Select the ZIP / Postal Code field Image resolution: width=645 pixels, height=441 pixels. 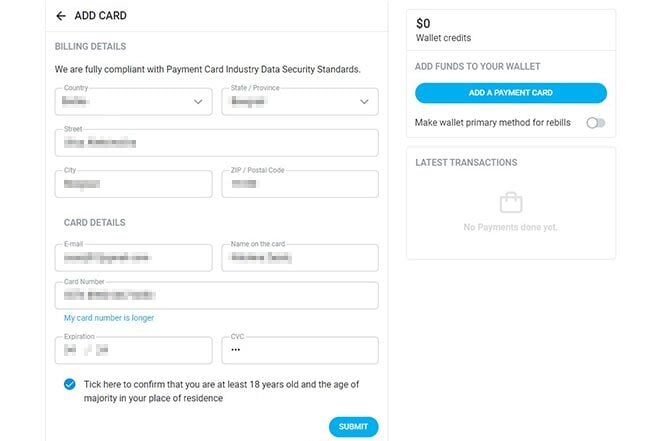click(x=299, y=184)
